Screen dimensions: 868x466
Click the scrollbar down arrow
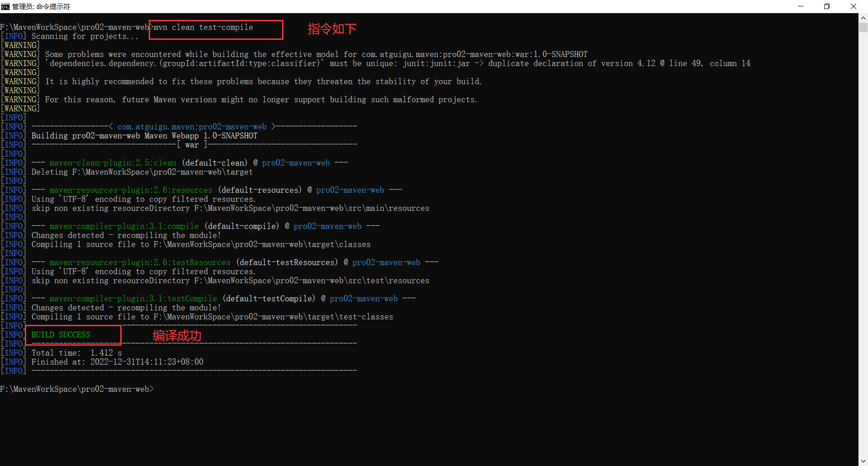click(x=863, y=461)
